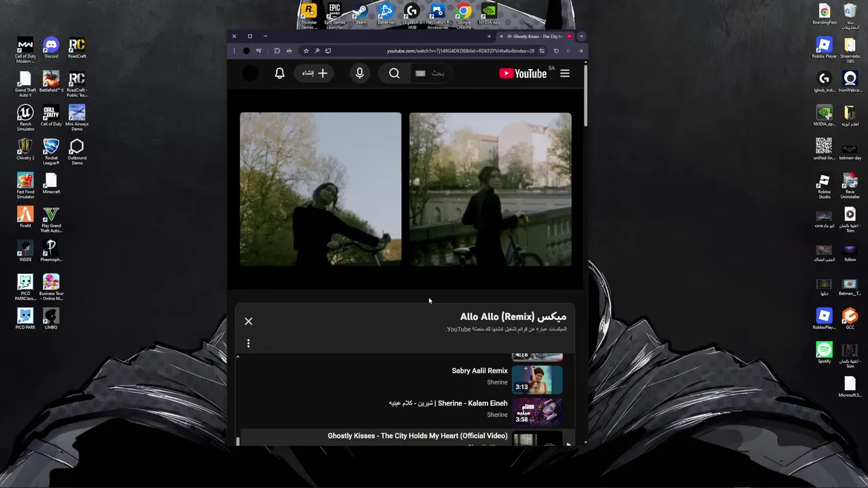Open a new browser tab
This screenshot has height=488, width=868.
[489, 36]
